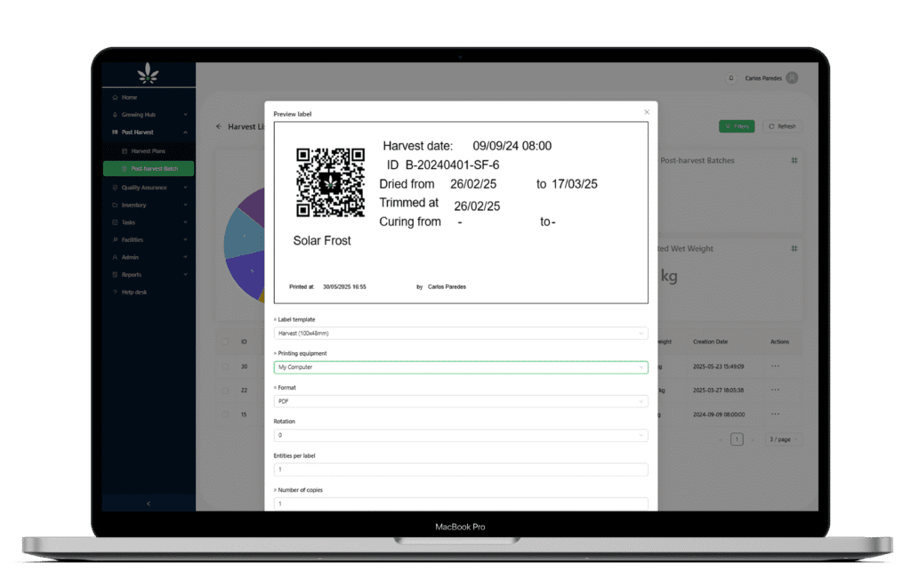Expand the Printing equipment dropdown

click(x=461, y=366)
